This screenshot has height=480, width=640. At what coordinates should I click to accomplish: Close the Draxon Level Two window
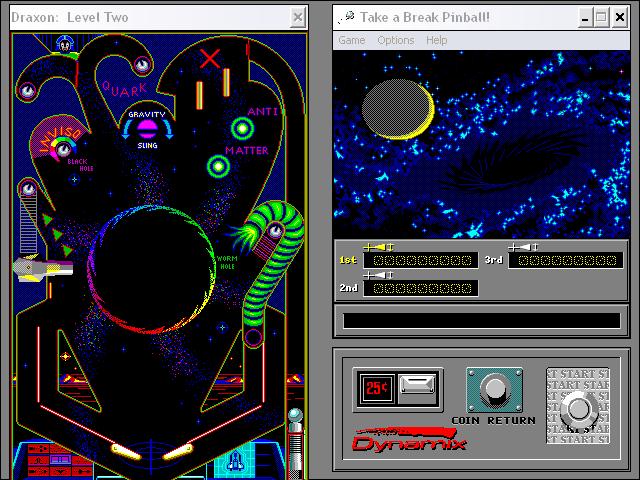[x=298, y=18]
